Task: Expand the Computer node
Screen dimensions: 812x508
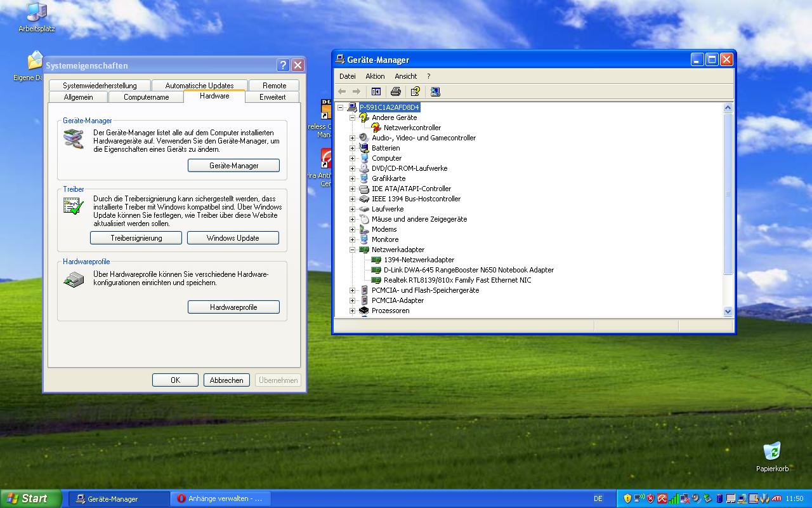Action: [353, 158]
